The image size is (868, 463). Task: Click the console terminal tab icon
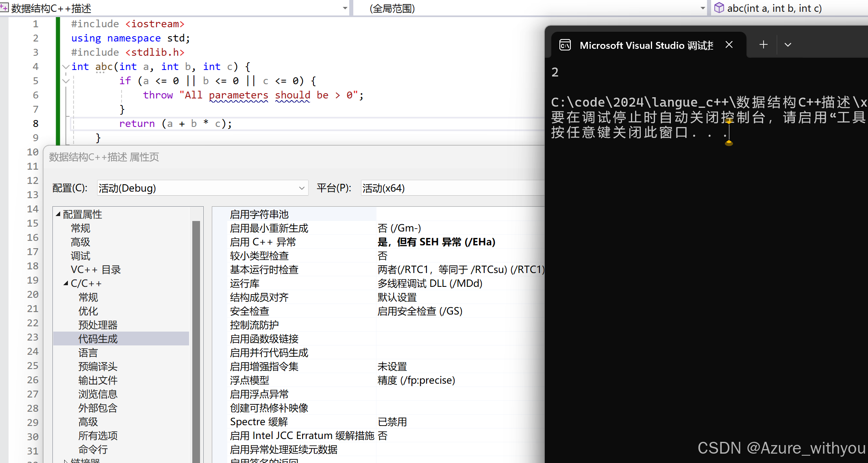[565, 45]
